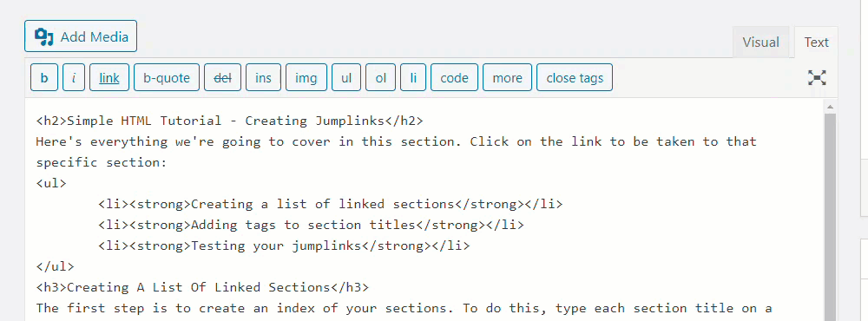
Task: Click the editor vertical scrollbar thumb
Action: 830,217
